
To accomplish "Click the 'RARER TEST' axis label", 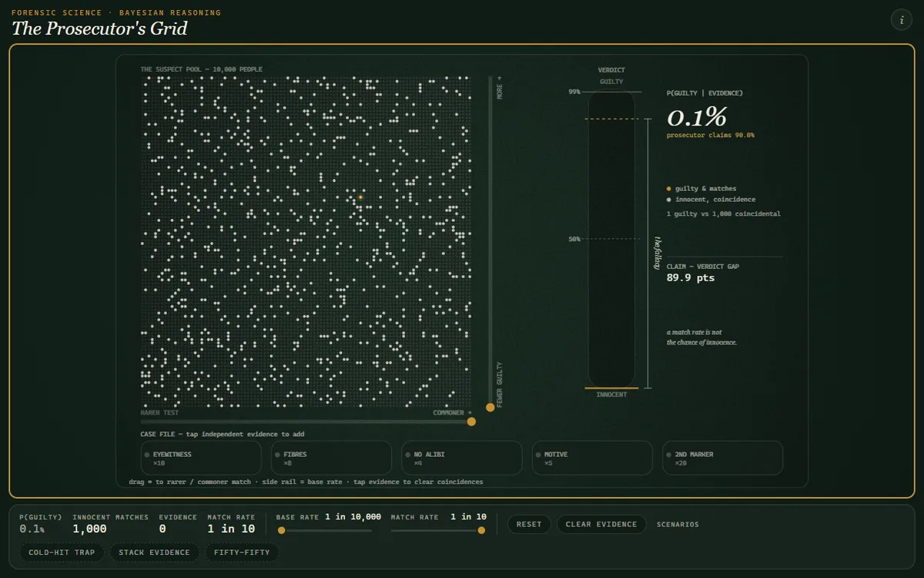I will 159,413.
